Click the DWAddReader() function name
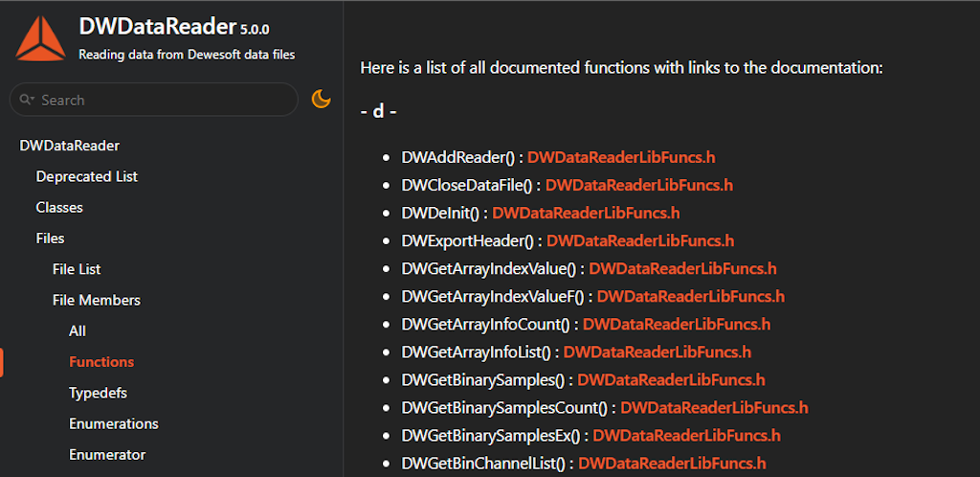The image size is (980, 477). click(458, 157)
